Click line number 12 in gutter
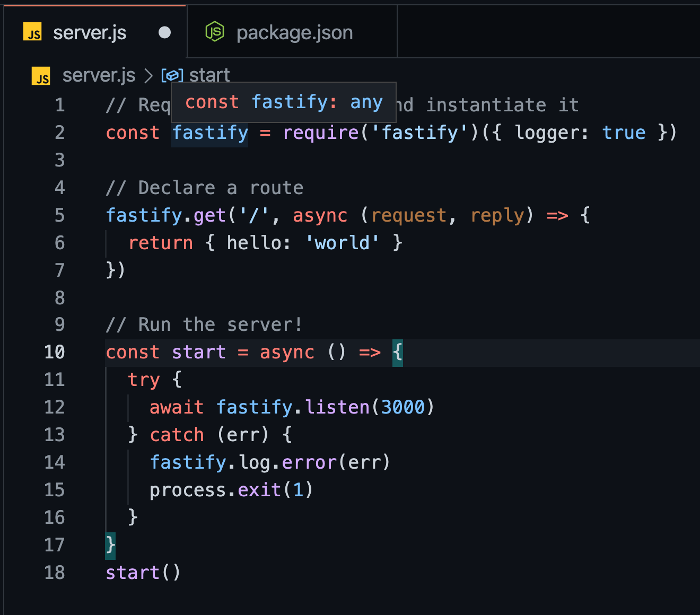The width and height of the screenshot is (700, 615). tap(55, 407)
